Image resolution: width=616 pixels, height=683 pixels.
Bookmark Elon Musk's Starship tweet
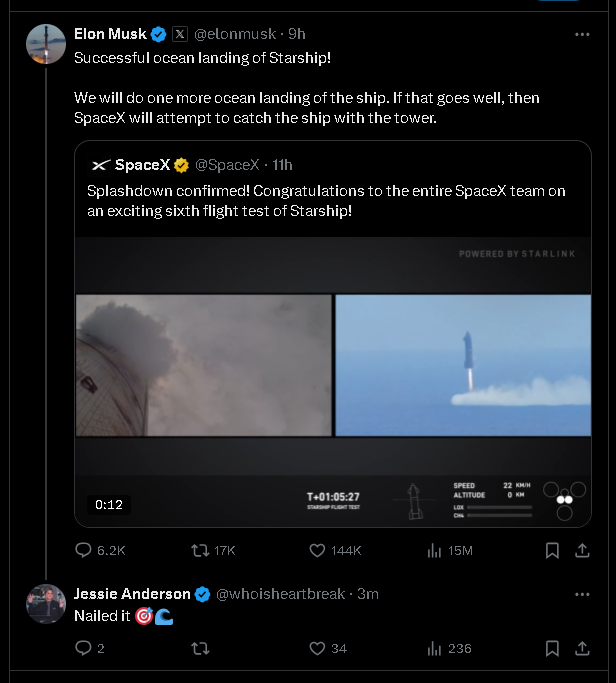coord(552,550)
